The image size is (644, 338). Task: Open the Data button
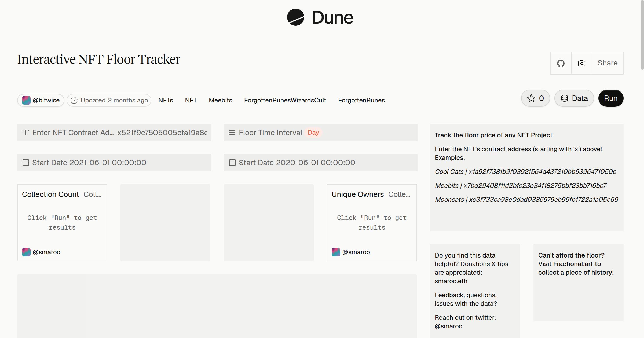[574, 98]
